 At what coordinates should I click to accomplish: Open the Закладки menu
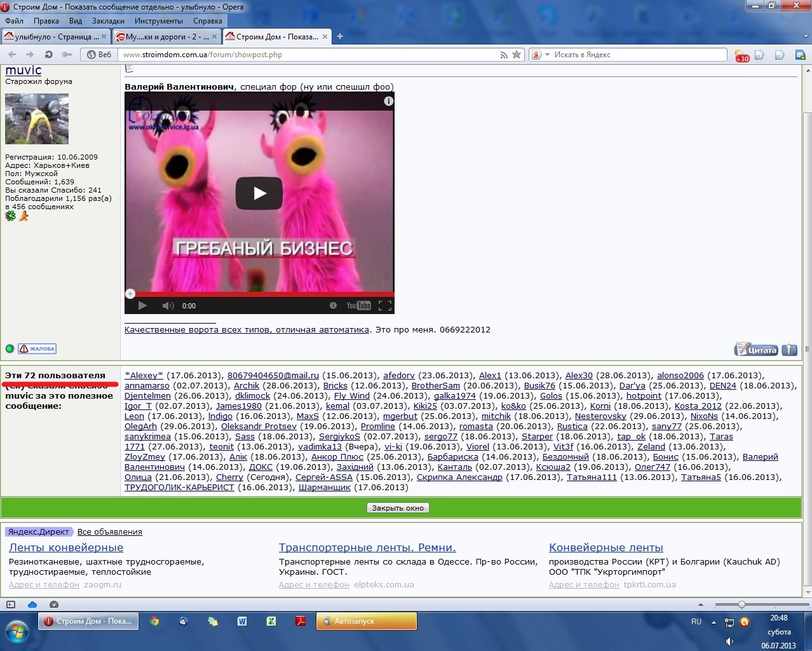tap(108, 21)
